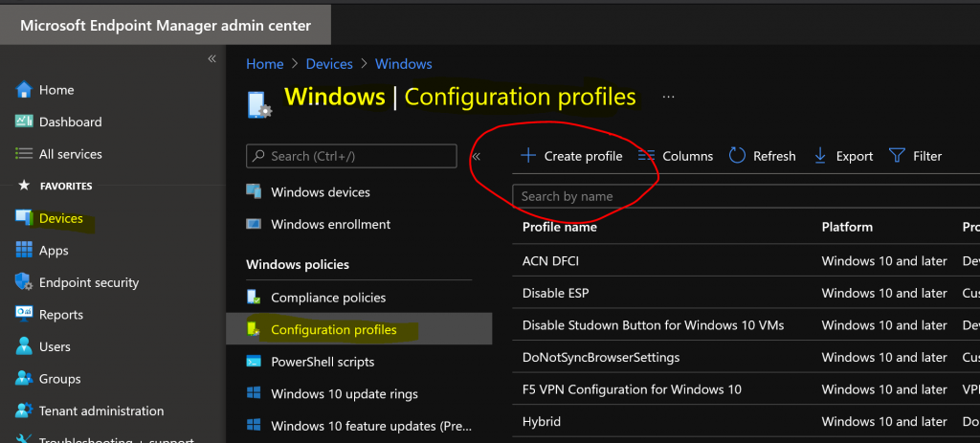980x443 pixels.
Task: Select the Users icon in sidebar
Action: (x=24, y=346)
